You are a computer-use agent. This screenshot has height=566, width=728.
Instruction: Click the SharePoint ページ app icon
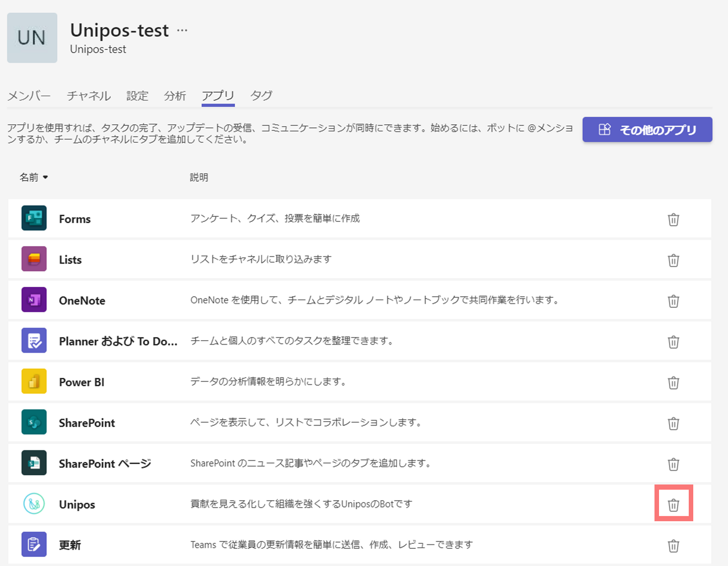point(34,462)
